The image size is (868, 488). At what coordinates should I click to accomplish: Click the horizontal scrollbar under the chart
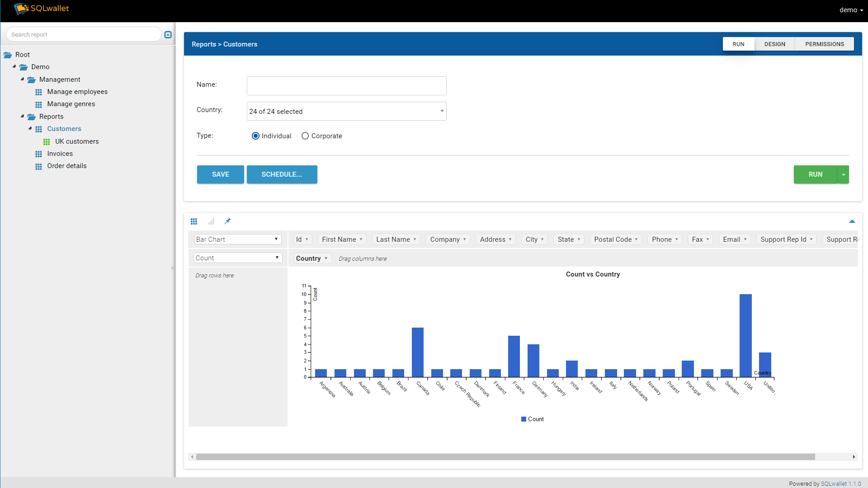click(x=505, y=457)
